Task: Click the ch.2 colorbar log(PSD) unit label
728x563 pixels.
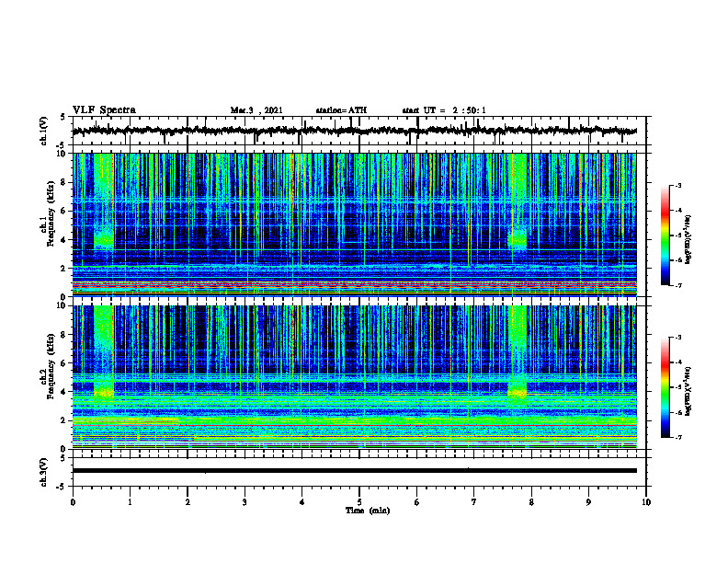Action: [688, 392]
